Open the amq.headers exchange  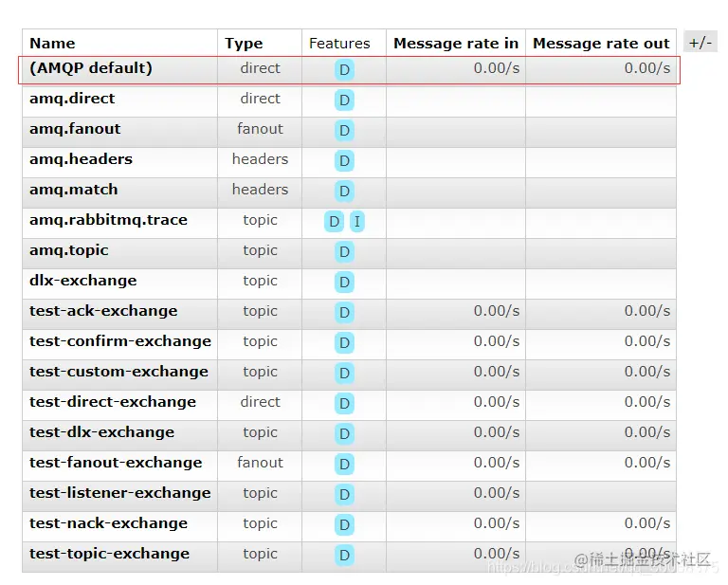coord(81,159)
